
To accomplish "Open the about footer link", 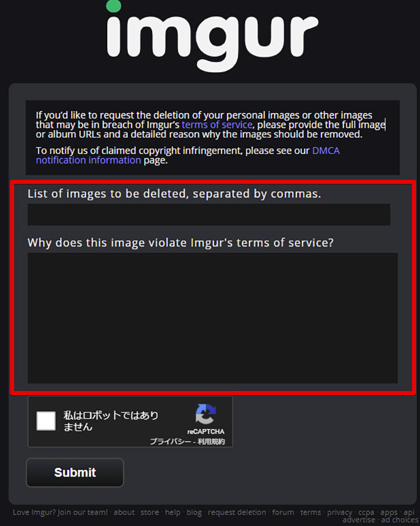I will tap(124, 512).
